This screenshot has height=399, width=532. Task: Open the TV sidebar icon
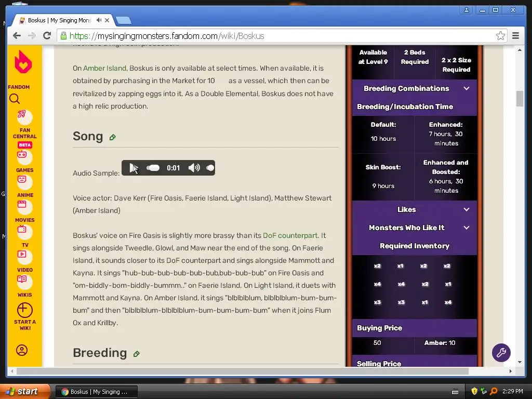click(24, 232)
